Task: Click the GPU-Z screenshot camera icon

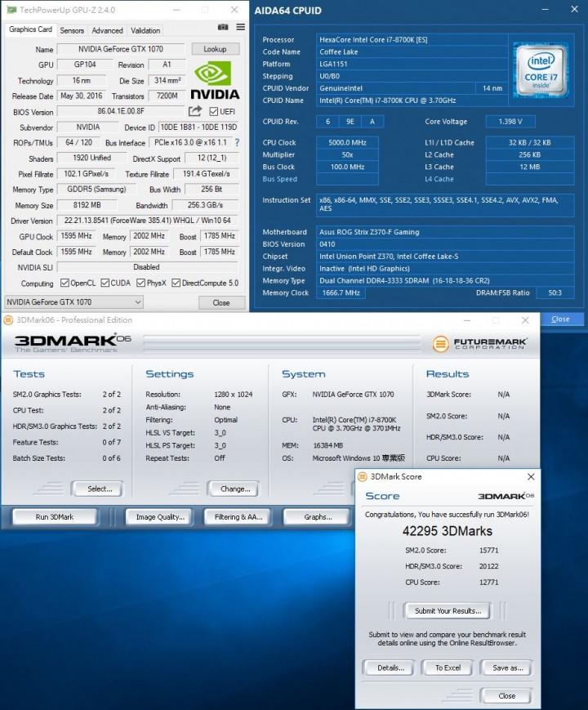Action: [x=223, y=27]
